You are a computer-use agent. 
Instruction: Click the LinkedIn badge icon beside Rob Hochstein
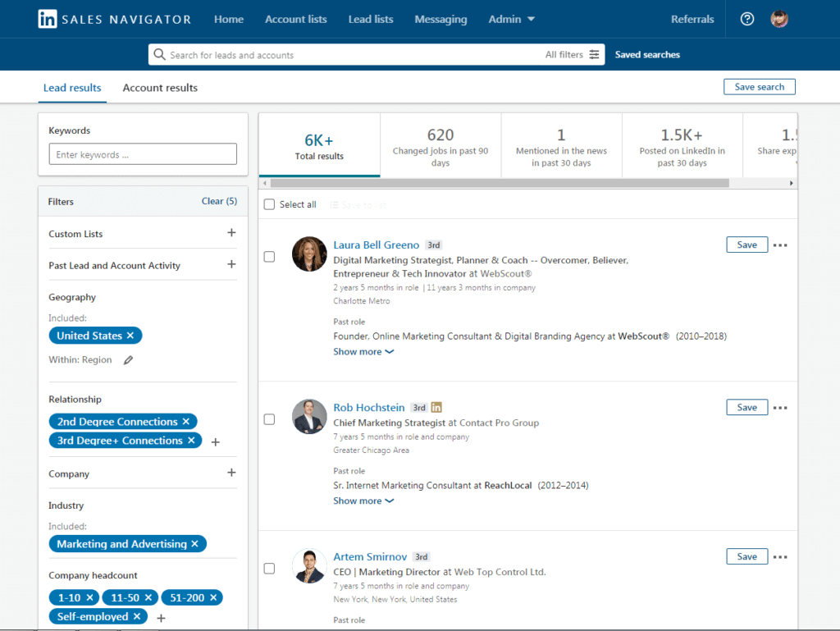(436, 407)
